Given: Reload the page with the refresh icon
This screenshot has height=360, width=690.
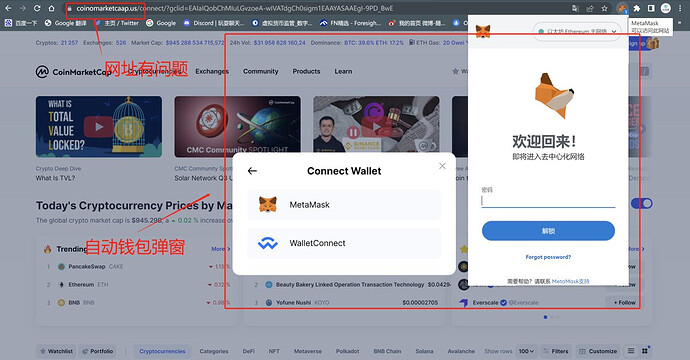Looking at the screenshot, I should 37,8.
